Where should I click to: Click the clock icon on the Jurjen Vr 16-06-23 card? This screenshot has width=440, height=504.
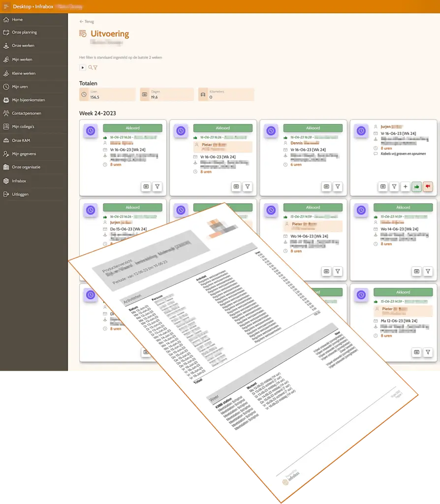(x=361, y=131)
